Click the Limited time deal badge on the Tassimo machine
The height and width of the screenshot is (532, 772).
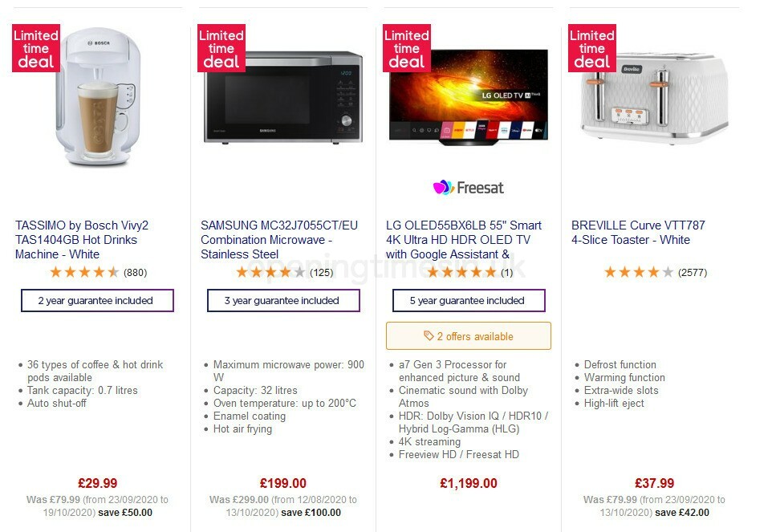point(35,48)
